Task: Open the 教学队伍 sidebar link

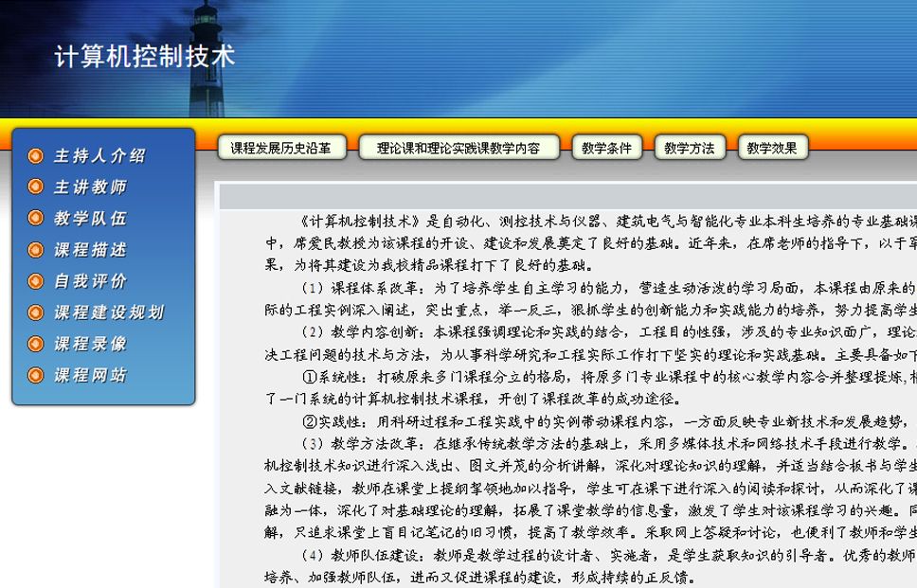Action: [90, 219]
